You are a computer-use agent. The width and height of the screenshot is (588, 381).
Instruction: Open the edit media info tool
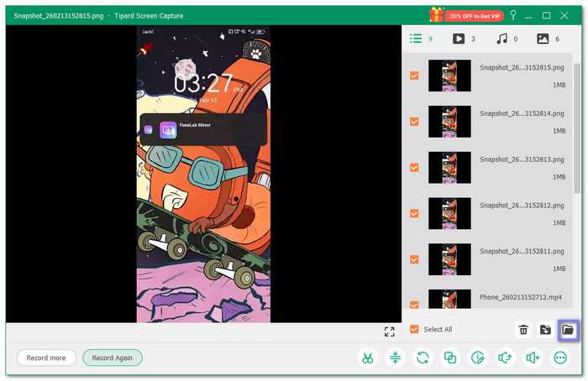point(477,358)
